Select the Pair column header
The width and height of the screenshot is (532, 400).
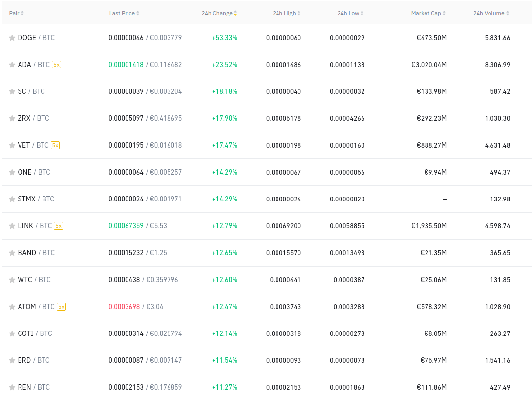tap(15, 13)
